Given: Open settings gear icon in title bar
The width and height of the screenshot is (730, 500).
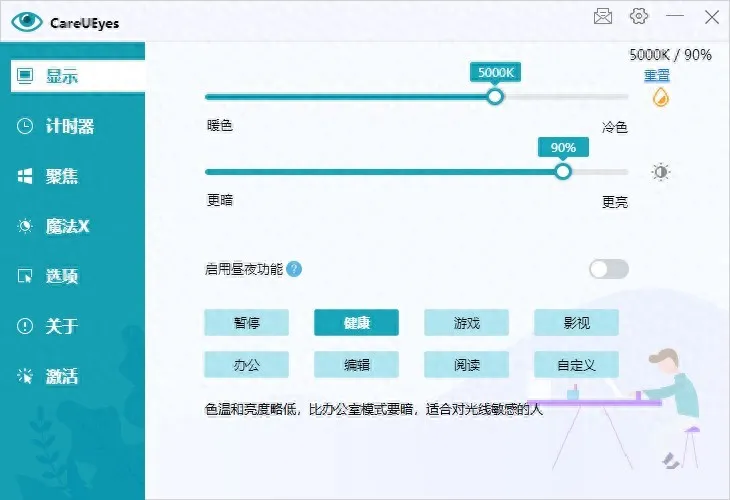Looking at the screenshot, I should 639,16.
